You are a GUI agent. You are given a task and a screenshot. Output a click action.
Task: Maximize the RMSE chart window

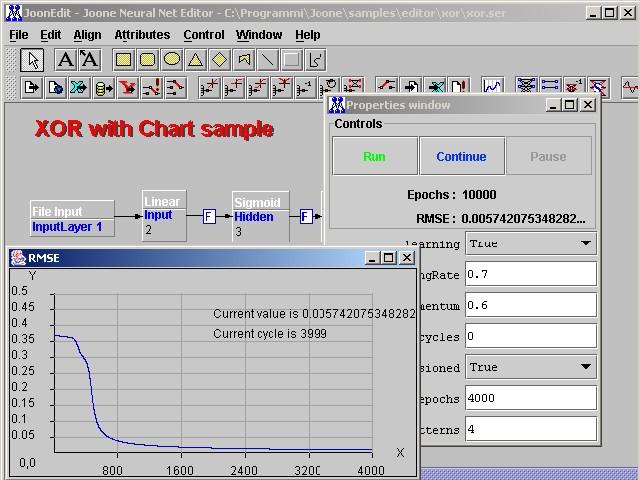389,258
